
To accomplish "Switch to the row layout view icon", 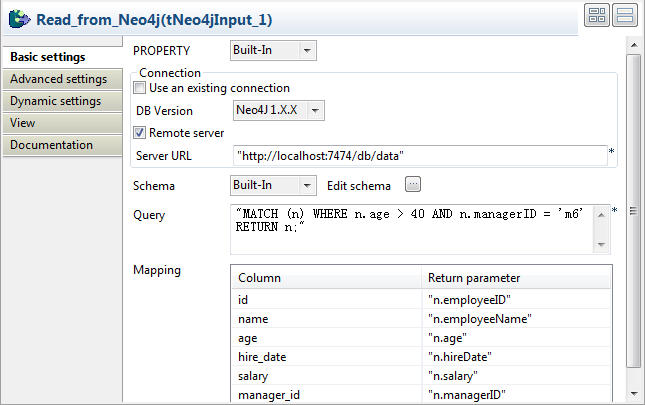I will click(x=625, y=15).
